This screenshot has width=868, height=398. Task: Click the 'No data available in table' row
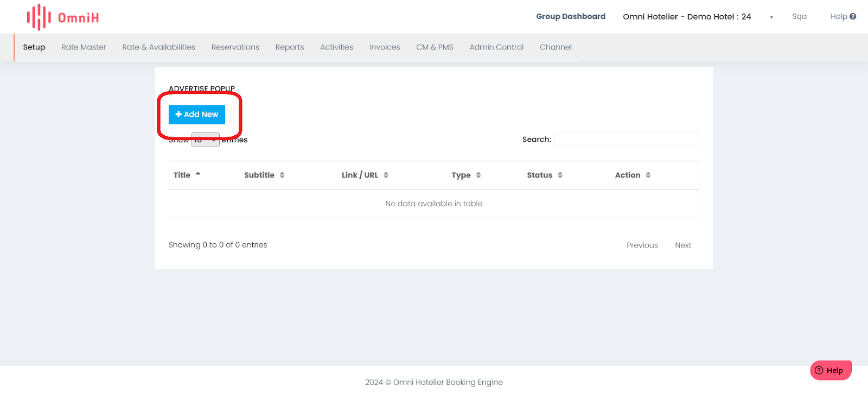click(x=433, y=204)
